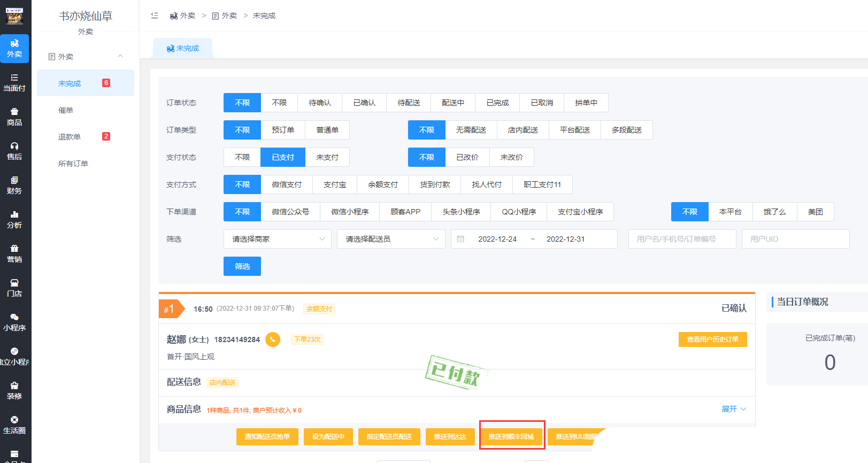Select 饿了么 platform filter
Image resolution: width=868 pixels, height=463 pixels.
point(775,212)
